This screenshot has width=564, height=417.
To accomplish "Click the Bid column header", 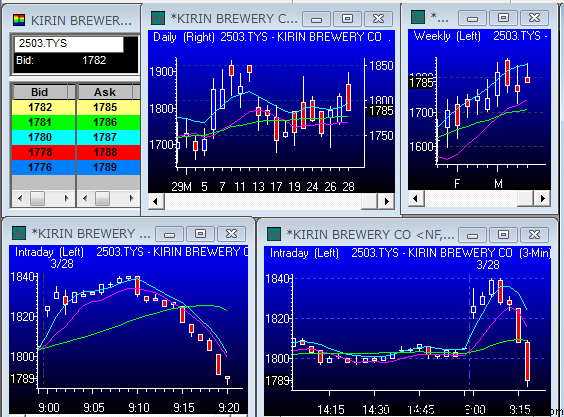I will pos(40,92).
